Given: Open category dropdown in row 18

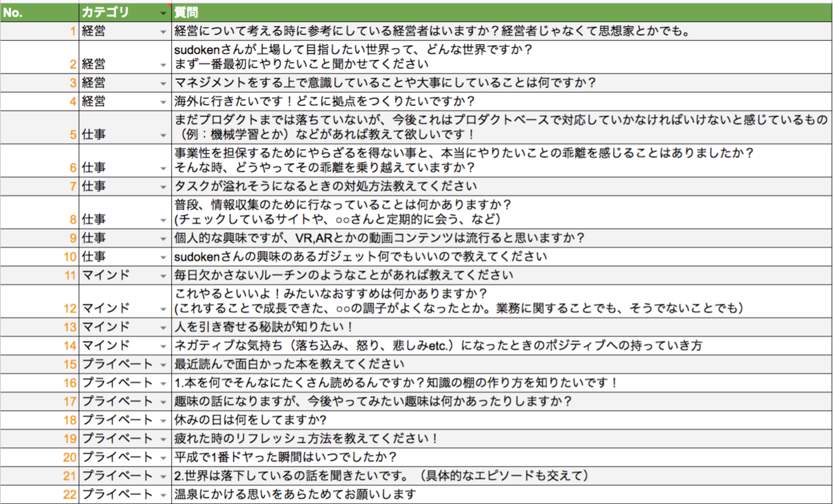Looking at the screenshot, I should (163, 420).
